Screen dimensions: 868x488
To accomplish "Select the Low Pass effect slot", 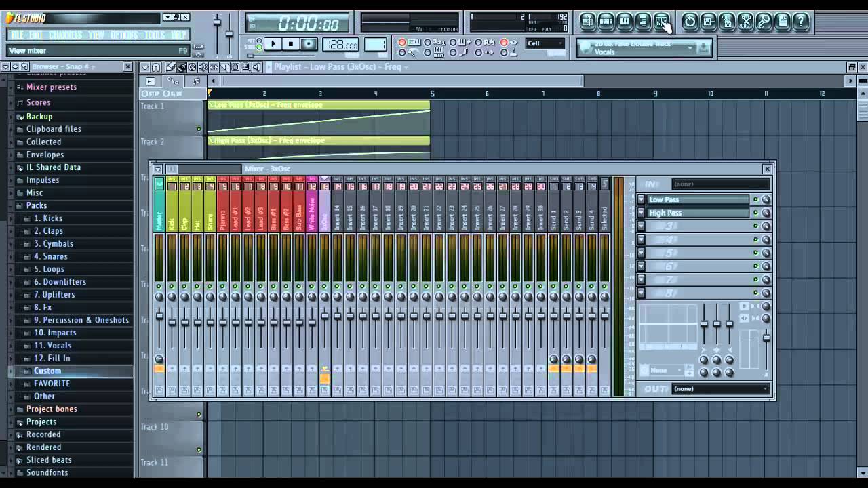I will coord(698,199).
